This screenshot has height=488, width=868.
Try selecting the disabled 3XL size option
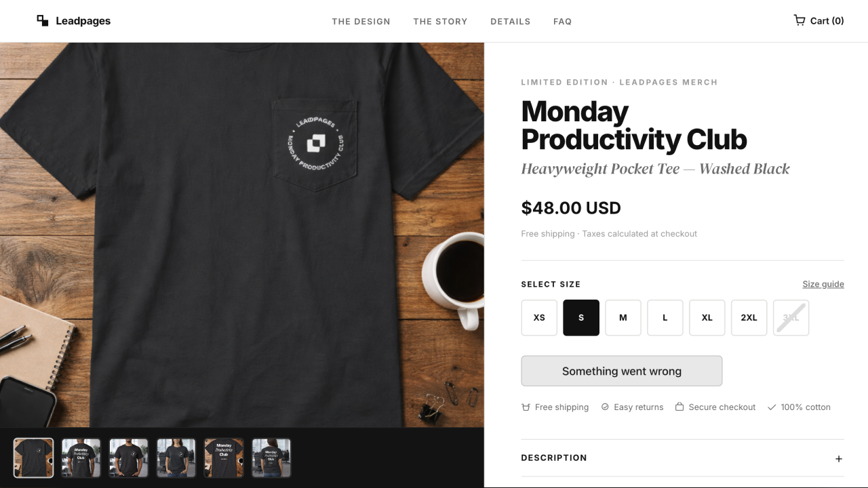791,317
